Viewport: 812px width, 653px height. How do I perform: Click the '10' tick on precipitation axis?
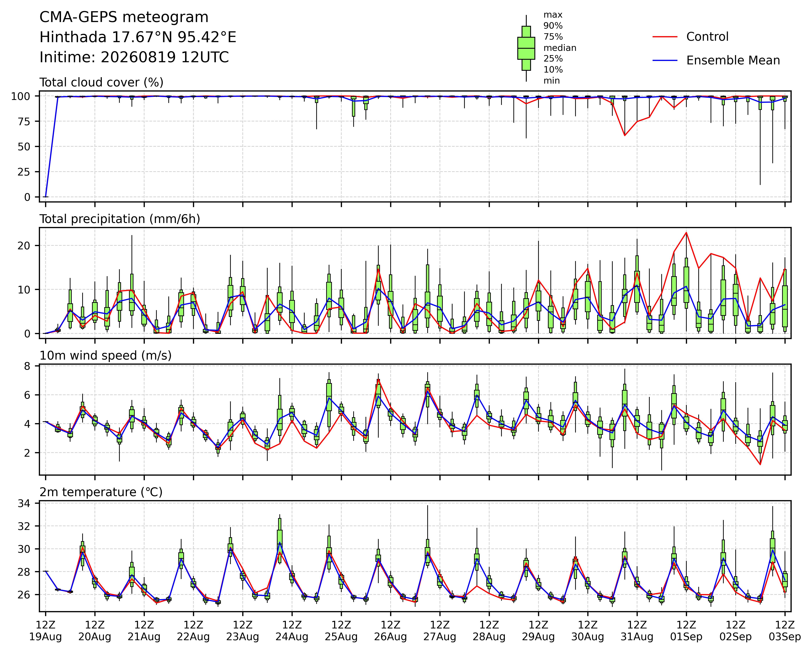(24, 290)
